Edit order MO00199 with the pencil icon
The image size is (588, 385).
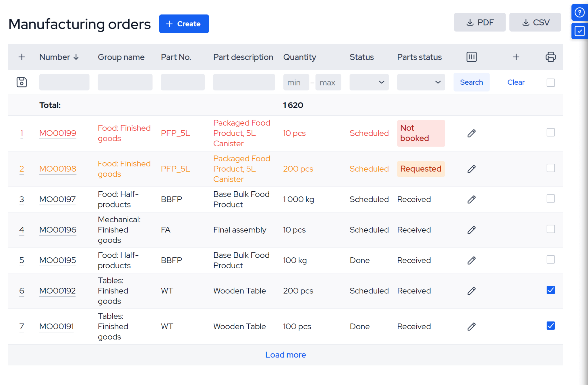click(x=471, y=133)
